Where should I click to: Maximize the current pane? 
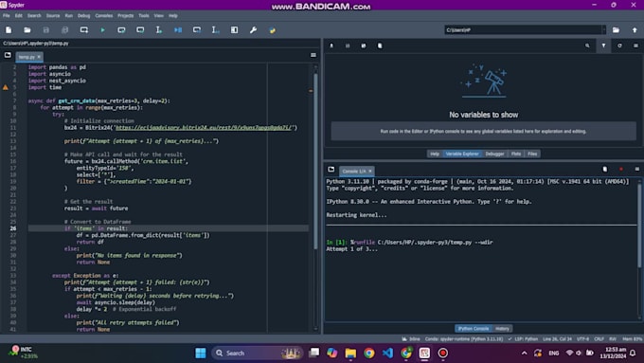pyautogui.click(x=235, y=30)
